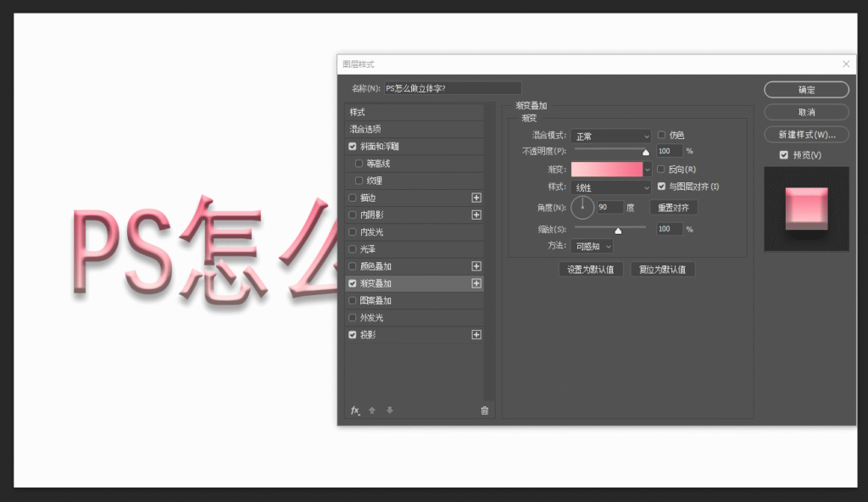Screen dimensions: 868x502
Task: Click the opacity value field 100
Action: 670,151
